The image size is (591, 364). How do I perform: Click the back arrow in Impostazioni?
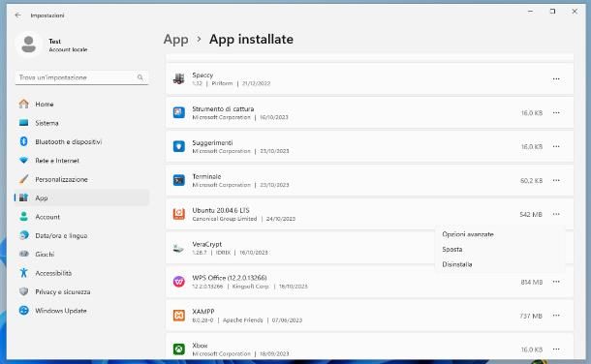tap(17, 15)
